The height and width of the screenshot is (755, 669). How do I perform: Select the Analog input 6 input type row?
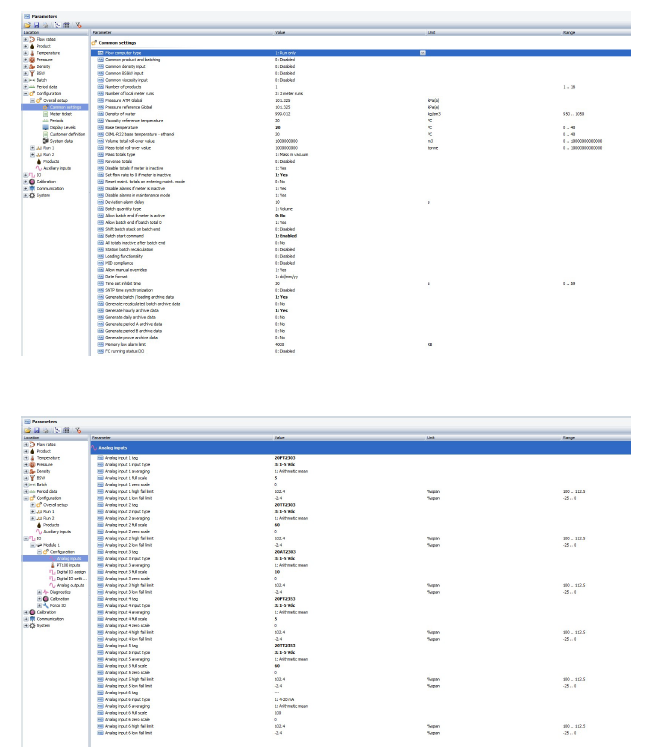361,700
